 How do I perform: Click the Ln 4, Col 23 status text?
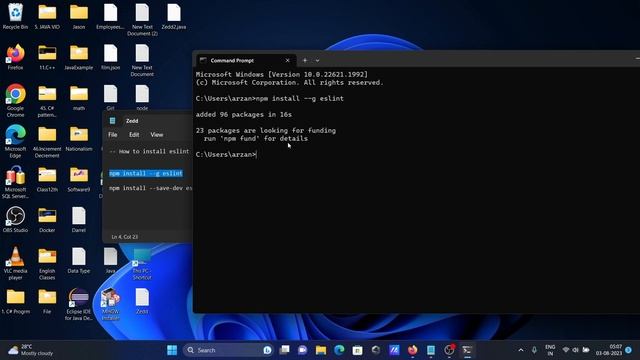(124, 237)
